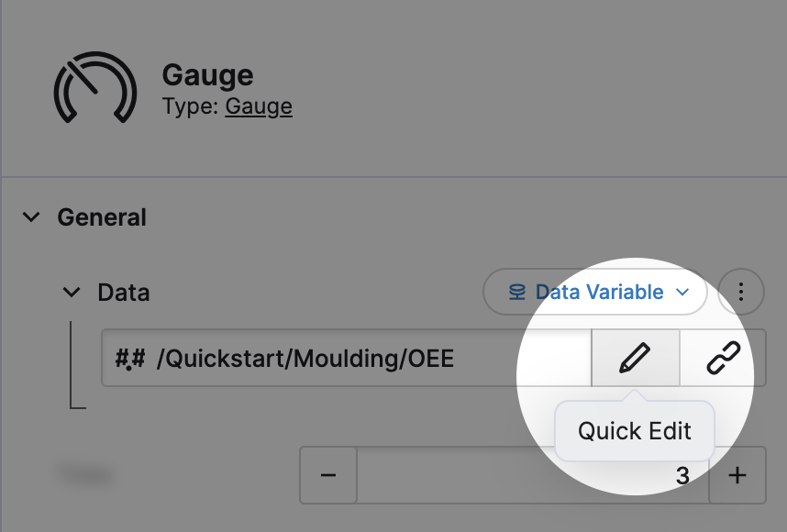Click the database icon in Data Variable
Screen dimensions: 787x532
[x=517, y=293]
